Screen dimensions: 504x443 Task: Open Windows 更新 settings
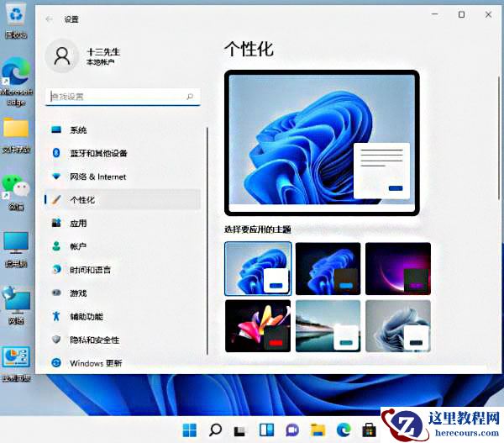(123, 363)
